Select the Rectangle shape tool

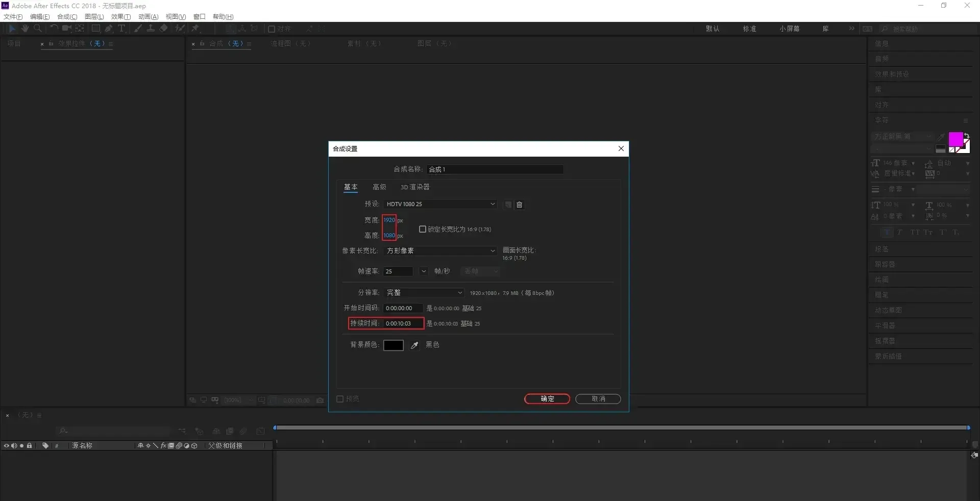coord(95,29)
